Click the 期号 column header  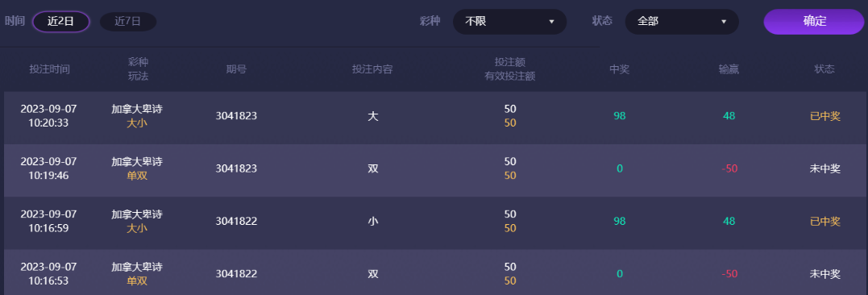pyautogui.click(x=236, y=69)
